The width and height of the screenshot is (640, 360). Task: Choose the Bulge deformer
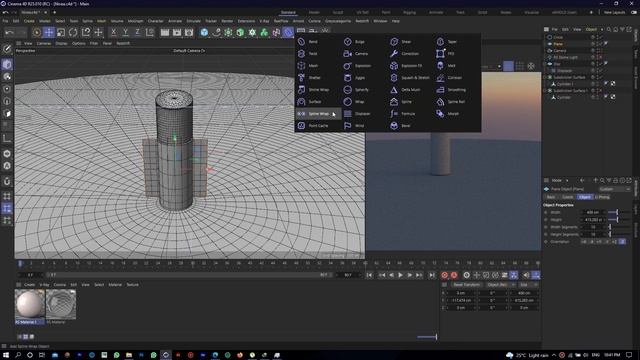tap(354, 42)
